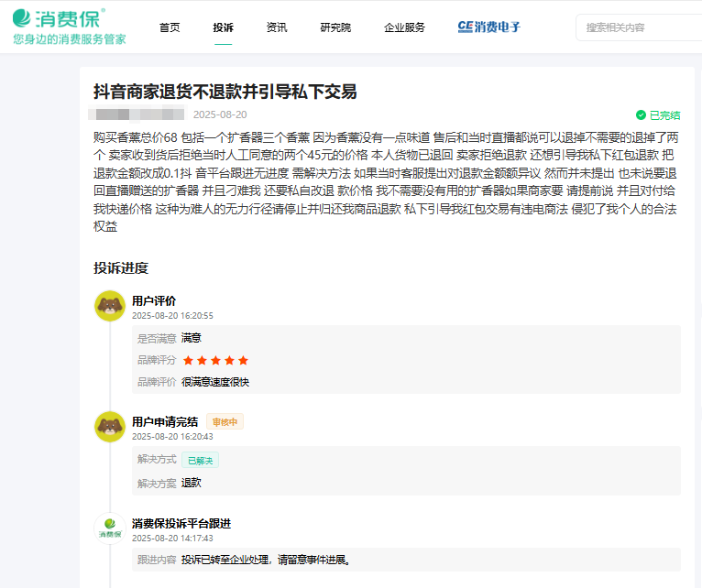Open the 研究院 menu item
Image resolution: width=702 pixels, height=588 pixels.
tap(335, 27)
